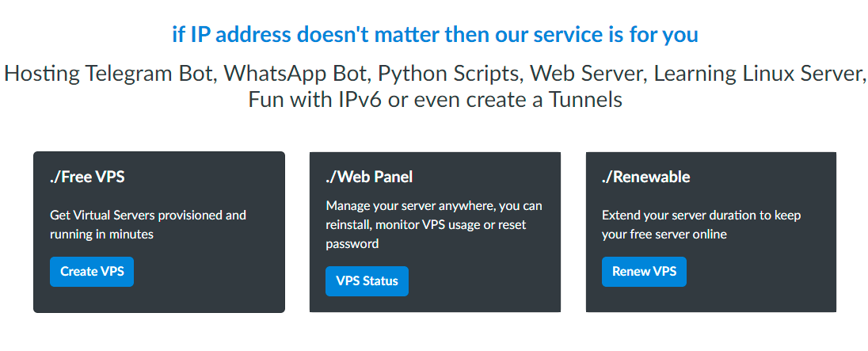Click the Create VPS button
The image size is (868, 351).
pos(92,272)
